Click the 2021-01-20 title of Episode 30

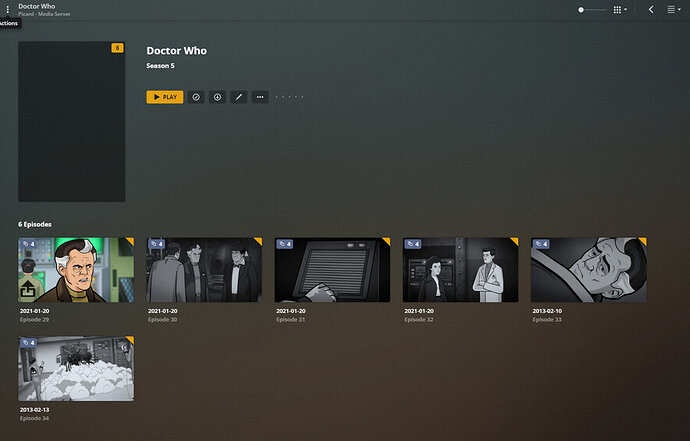coord(162,311)
